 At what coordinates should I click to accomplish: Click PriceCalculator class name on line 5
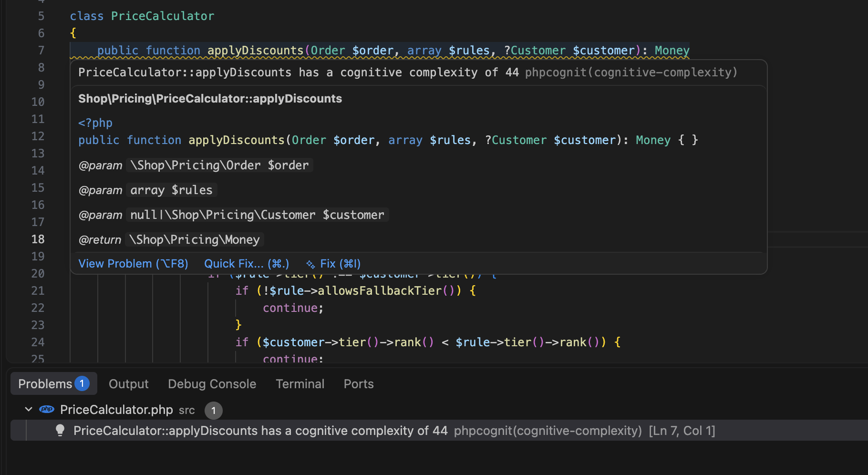pyautogui.click(x=163, y=16)
